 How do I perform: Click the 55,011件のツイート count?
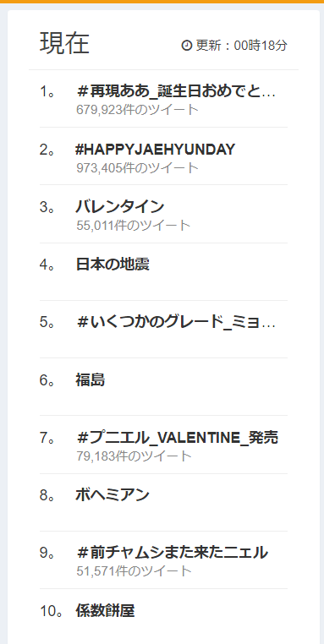(x=133, y=226)
